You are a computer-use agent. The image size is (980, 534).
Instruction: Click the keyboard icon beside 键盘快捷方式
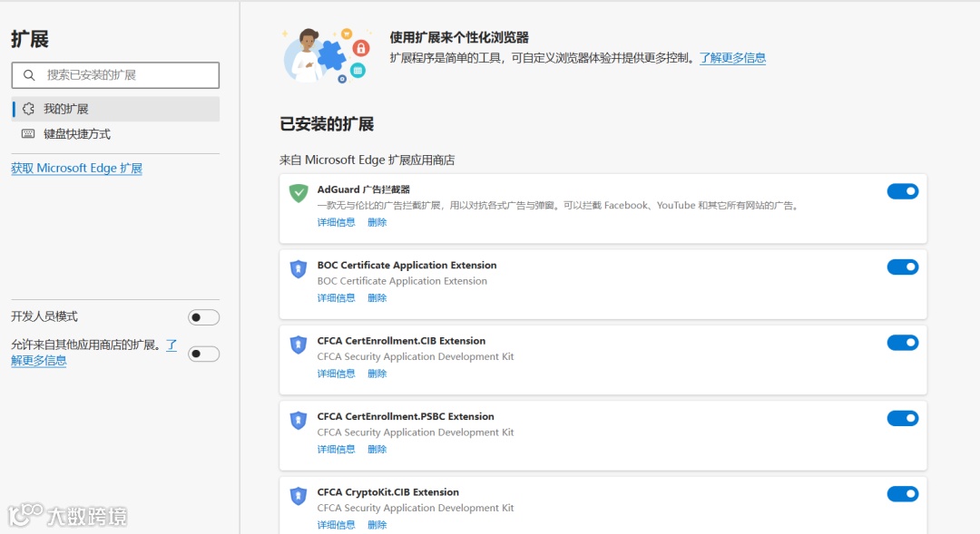(28, 133)
